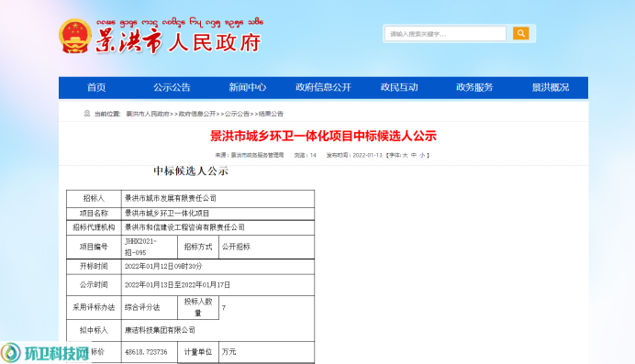The image size is (635, 364).
Task: Set font size to 中
Action: pyautogui.click(x=414, y=155)
